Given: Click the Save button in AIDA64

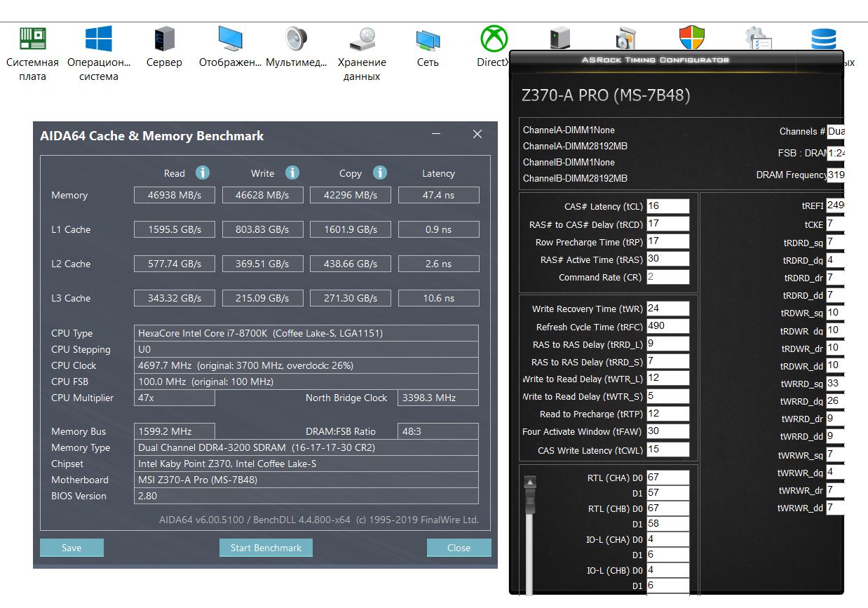Looking at the screenshot, I should coord(72,548).
